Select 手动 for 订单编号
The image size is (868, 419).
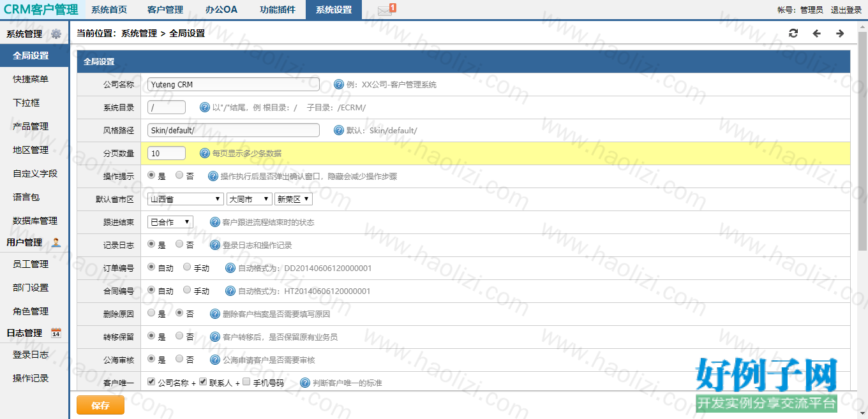point(187,267)
